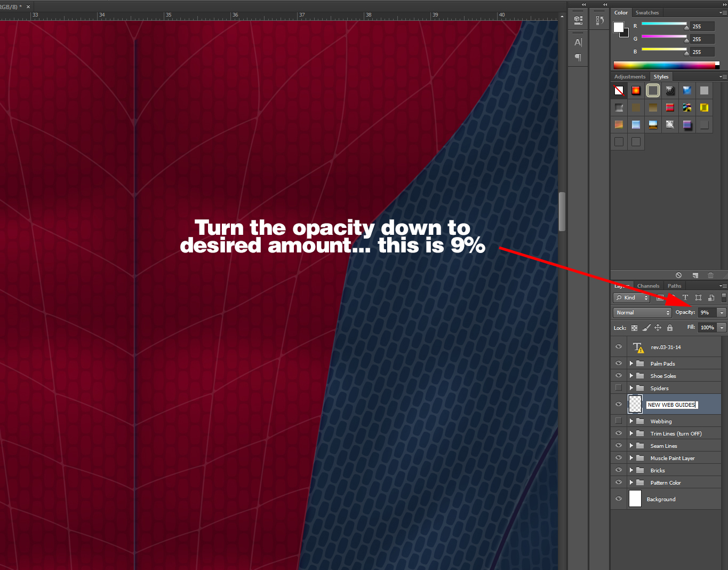Screen dimensions: 728x570
Task: Apply the hollow outlined square style
Action: (x=653, y=91)
